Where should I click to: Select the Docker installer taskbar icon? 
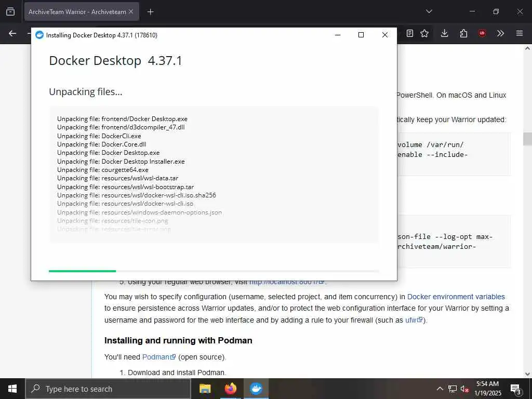tap(256, 389)
